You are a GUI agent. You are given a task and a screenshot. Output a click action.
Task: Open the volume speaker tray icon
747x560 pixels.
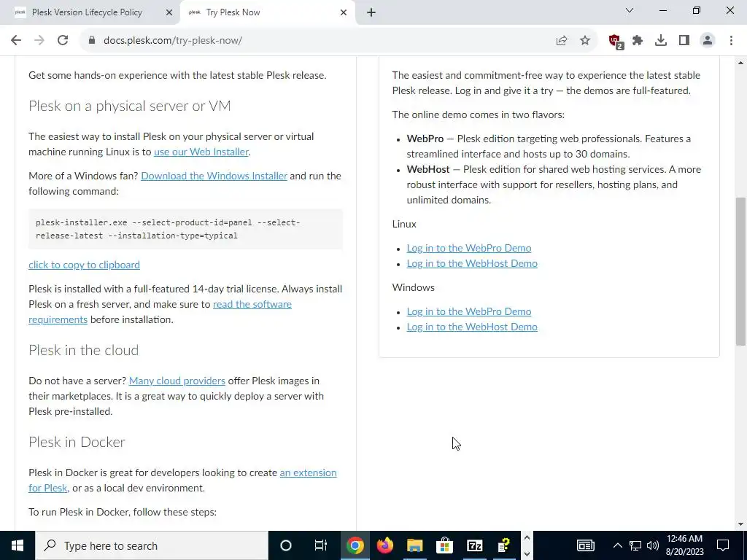pos(653,545)
